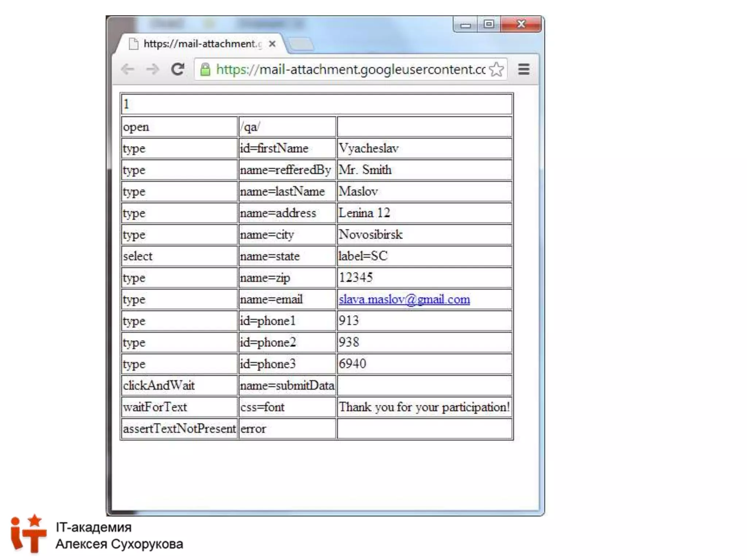Click the page icon on the tab
The width and height of the screenshot is (747, 560).
pyautogui.click(x=134, y=44)
